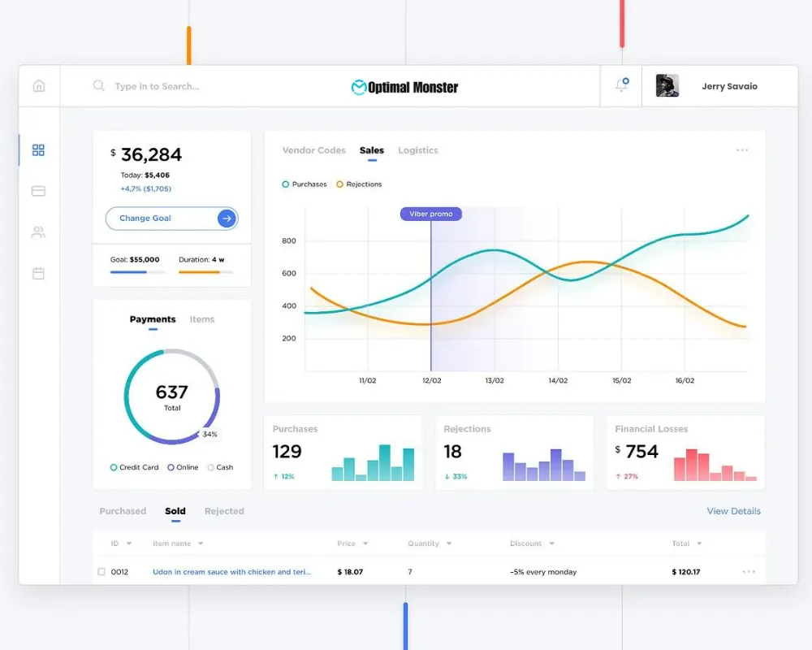Expand the Price column sort dropdown
The height and width of the screenshot is (650, 812).
point(365,544)
